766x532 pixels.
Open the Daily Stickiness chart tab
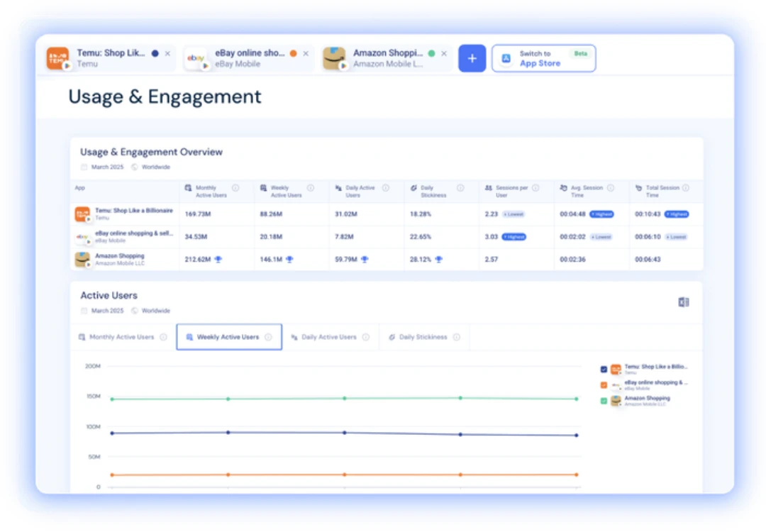[424, 337]
